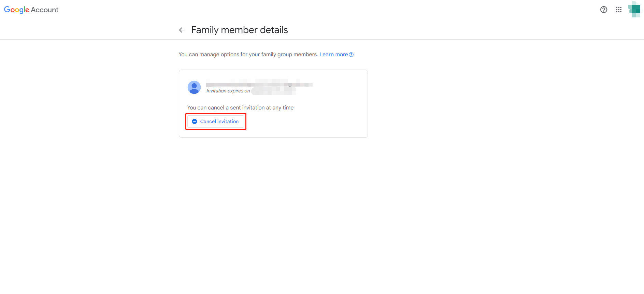The height and width of the screenshot is (294, 644).
Task: Go back using the left arrow
Action: (x=182, y=30)
